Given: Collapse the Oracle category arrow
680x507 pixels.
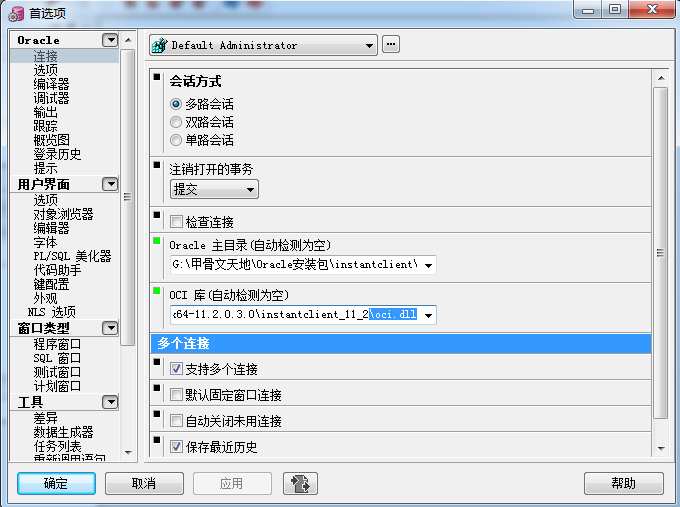Looking at the screenshot, I should [110, 40].
